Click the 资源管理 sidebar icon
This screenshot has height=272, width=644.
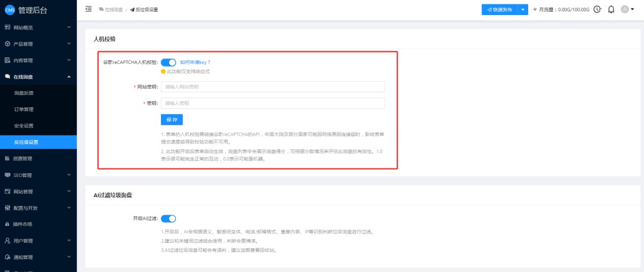8,158
